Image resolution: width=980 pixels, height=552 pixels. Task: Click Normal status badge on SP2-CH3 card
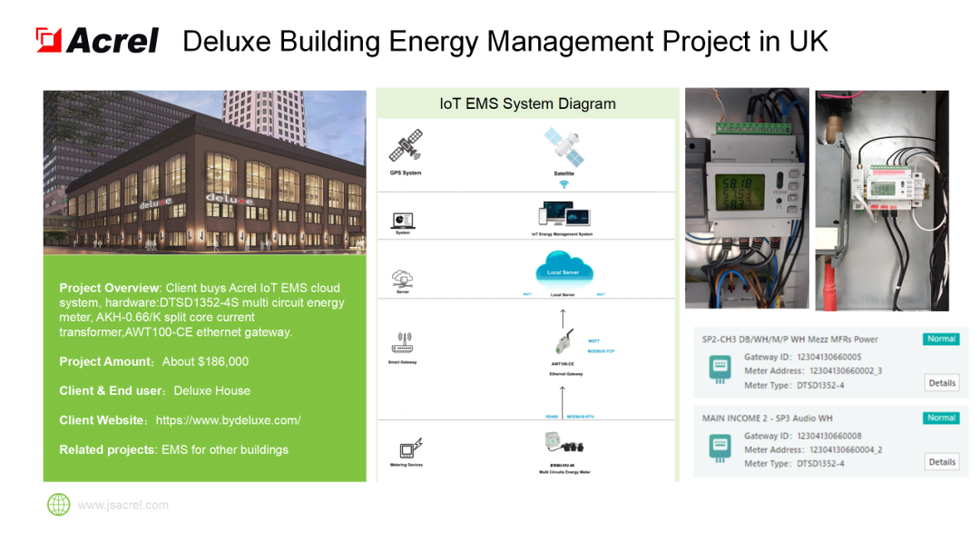point(941,339)
